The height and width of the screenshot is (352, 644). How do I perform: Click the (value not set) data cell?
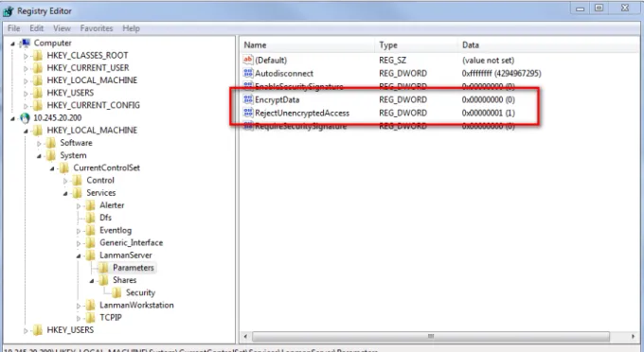[488, 61]
